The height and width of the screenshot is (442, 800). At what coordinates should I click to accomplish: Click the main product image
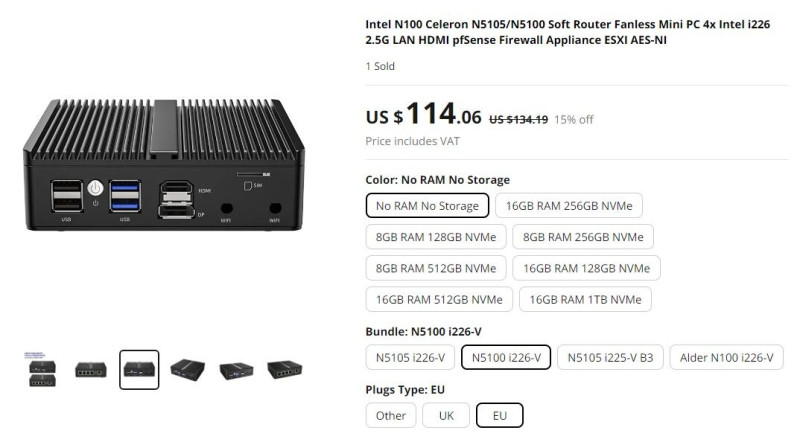[164, 164]
